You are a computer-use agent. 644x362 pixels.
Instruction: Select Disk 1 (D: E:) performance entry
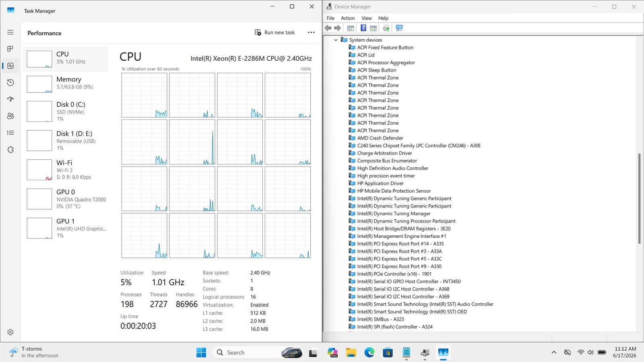pos(65,140)
